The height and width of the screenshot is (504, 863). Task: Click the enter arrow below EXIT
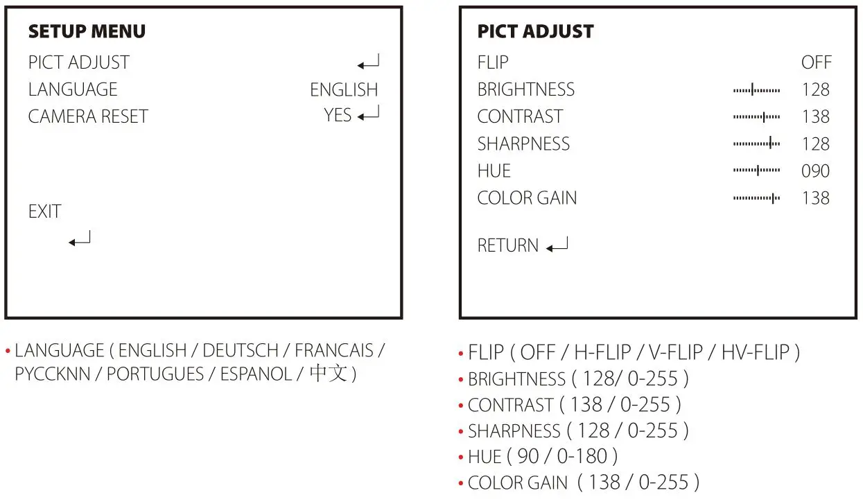tap(79, 240)
